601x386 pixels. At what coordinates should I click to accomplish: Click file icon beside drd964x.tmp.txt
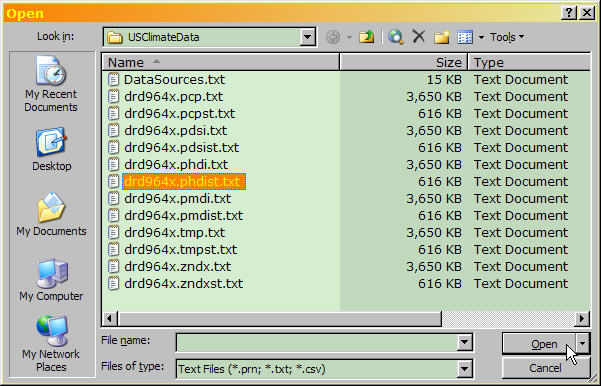113,232
